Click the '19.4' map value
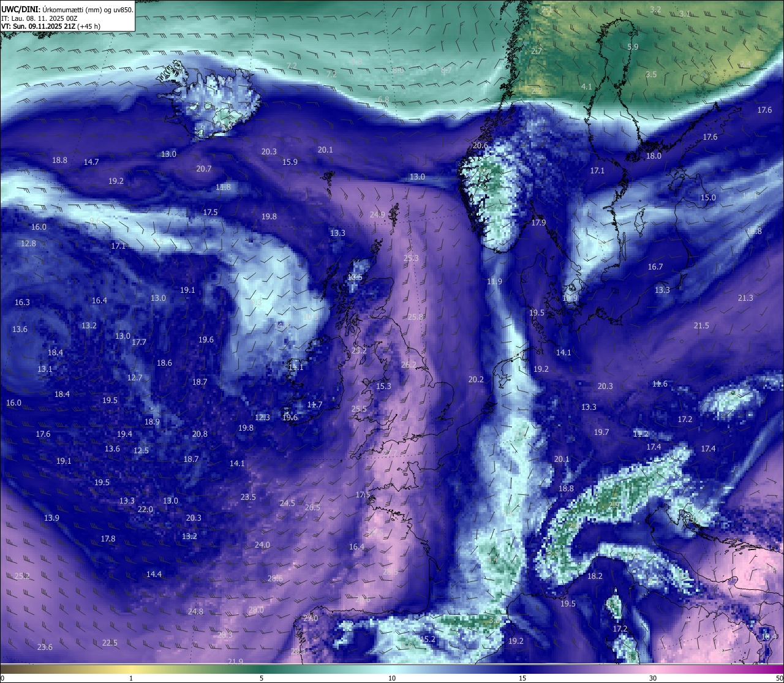The height and width of the screenshot is (683, 784). point(124,434)
